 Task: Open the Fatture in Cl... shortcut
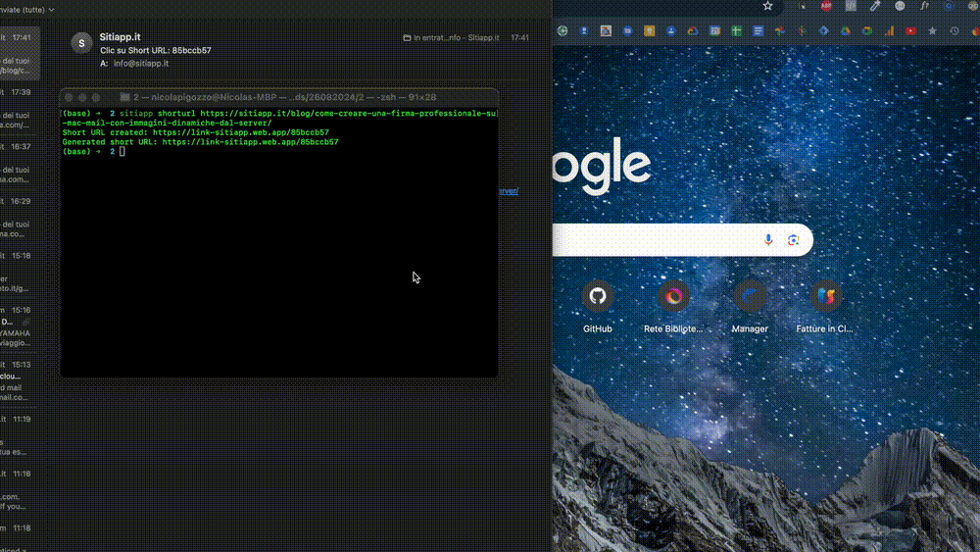[x=825, y=306]
